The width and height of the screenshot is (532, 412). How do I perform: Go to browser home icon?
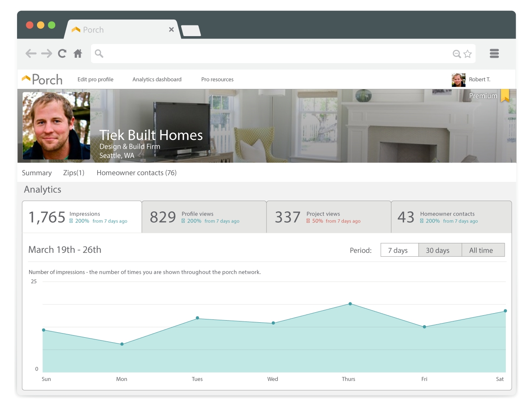(x=78, y=53)
